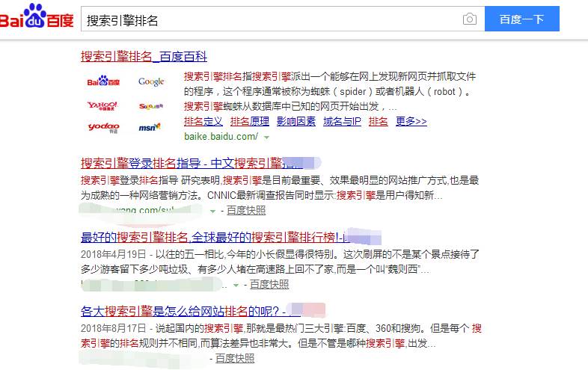588x370 pixels.
Task: Open the 排名原理 sublink
Action: tap(250, 121)
